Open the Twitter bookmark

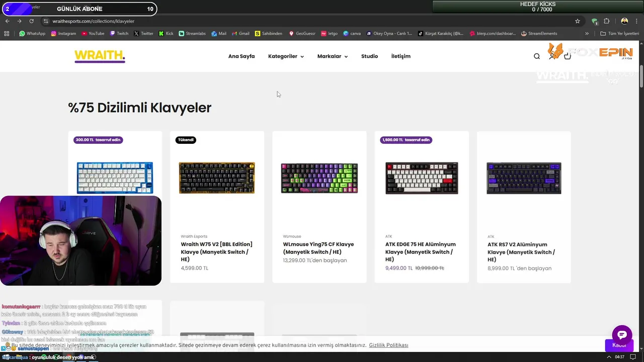point(143,34)
